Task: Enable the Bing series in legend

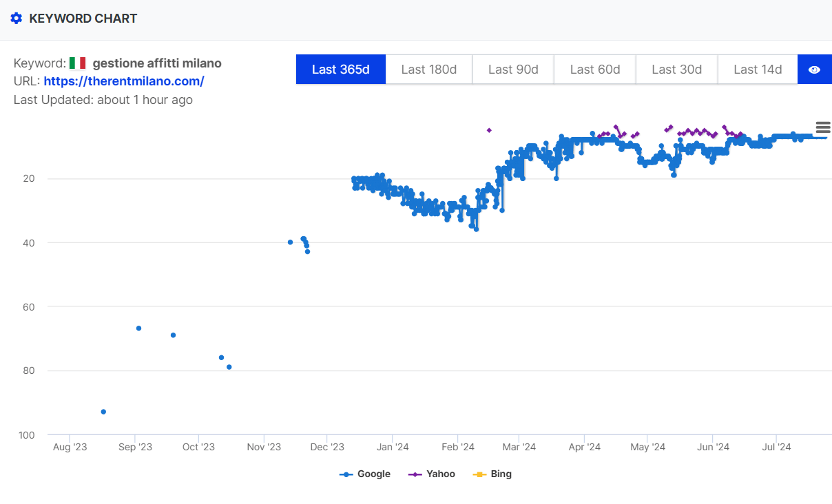Action: point(492,474)
